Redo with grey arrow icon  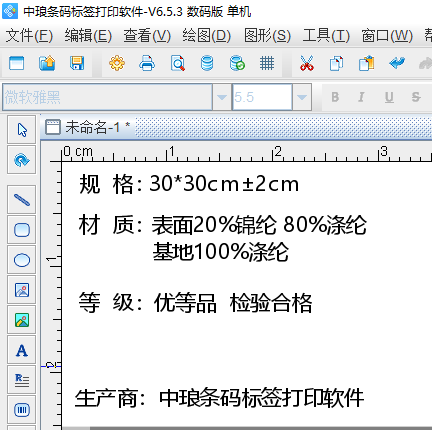coord(425,63)
